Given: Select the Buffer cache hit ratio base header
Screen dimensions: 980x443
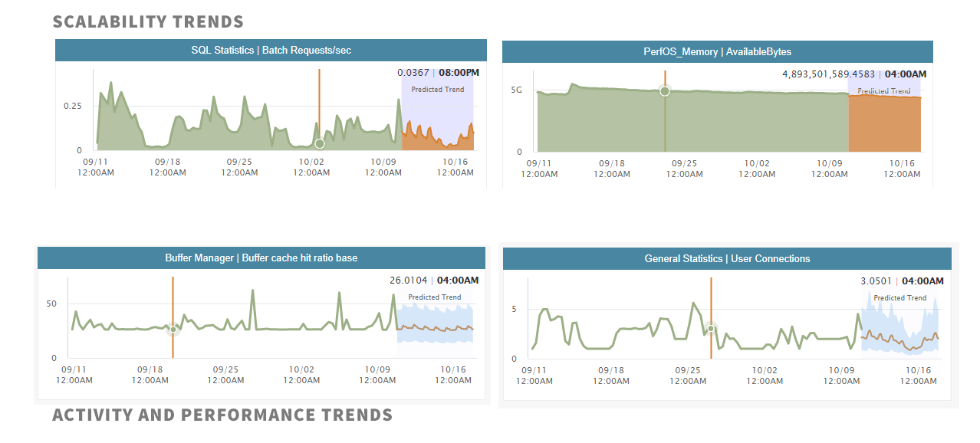Looking at the screenshot, I should [261, 258].
